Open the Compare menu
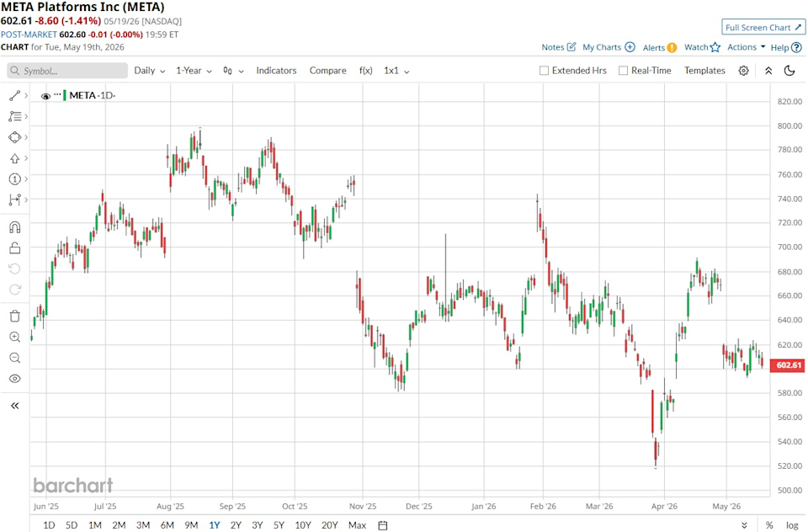The width and height of the screenshot is (808, 532). (x=327, y=71)
